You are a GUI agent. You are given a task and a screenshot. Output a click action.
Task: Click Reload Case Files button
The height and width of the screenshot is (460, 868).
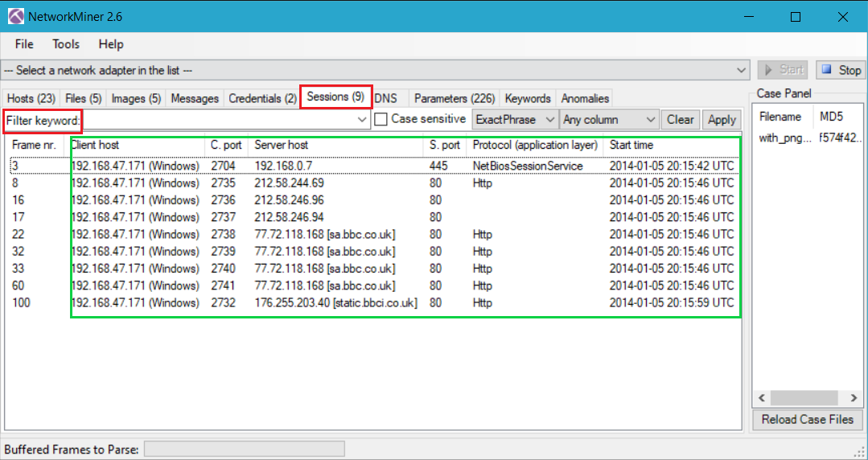pos(807,419)
